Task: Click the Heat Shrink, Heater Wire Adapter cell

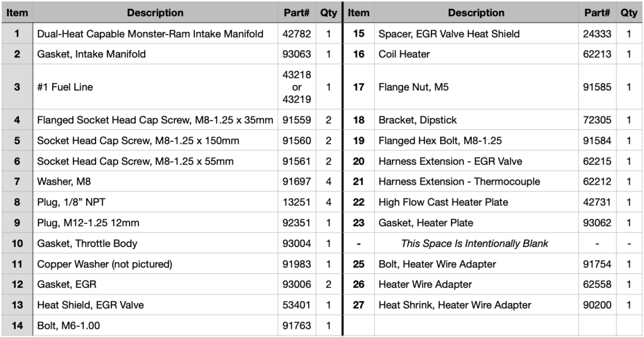Action: (455, 305)
